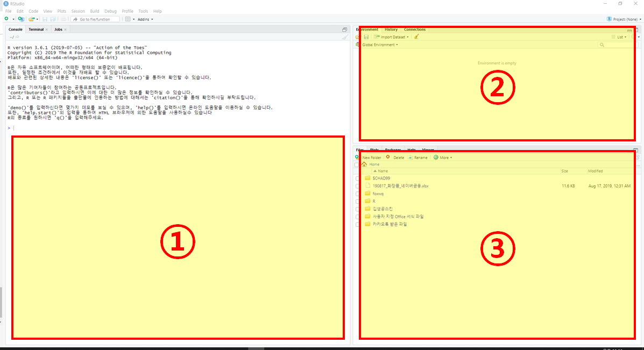
Task: Expand the panes layout dropdown arrow
Action: pos(133,19)
